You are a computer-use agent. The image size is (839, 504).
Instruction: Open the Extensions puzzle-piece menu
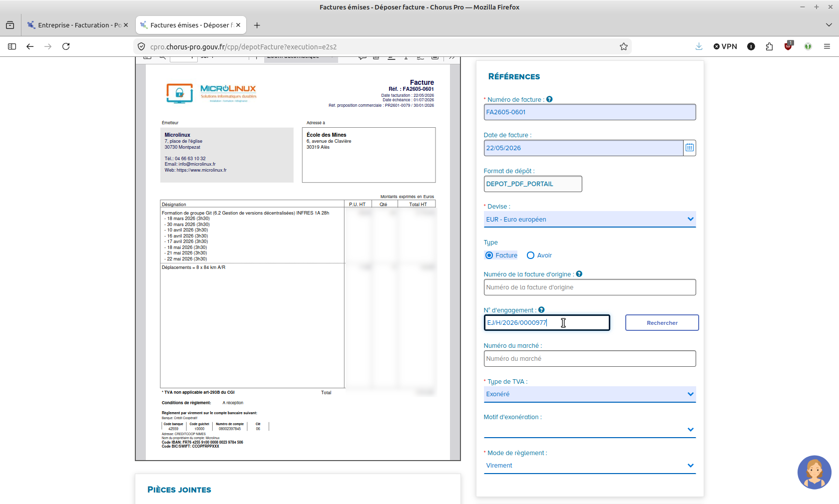[769, 46]
